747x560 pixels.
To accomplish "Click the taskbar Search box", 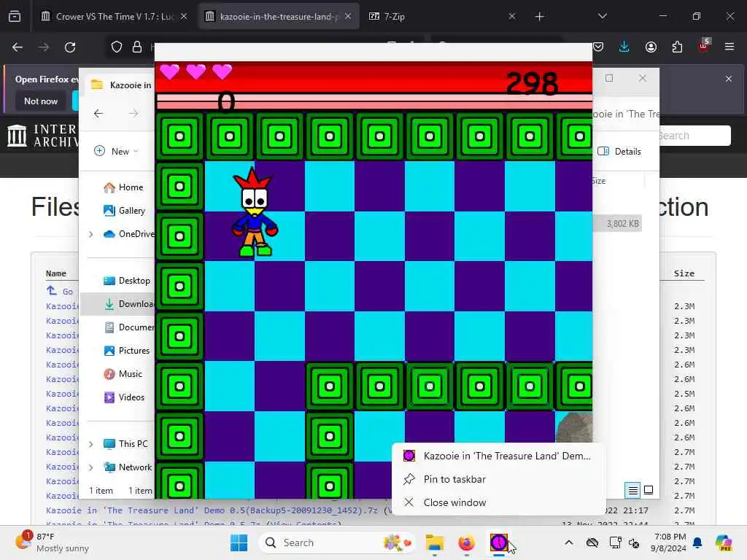I will tap(336, 542).
